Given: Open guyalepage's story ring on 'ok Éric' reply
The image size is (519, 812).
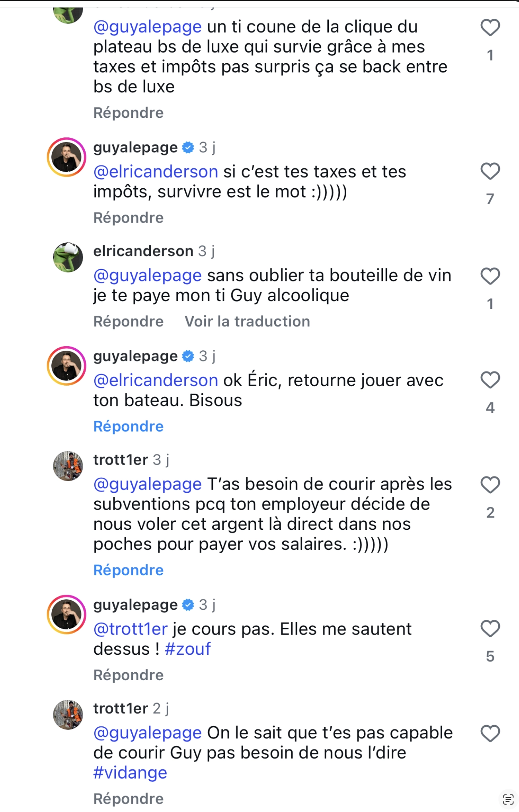Looking at the screenshot, I should pos(67,366).
